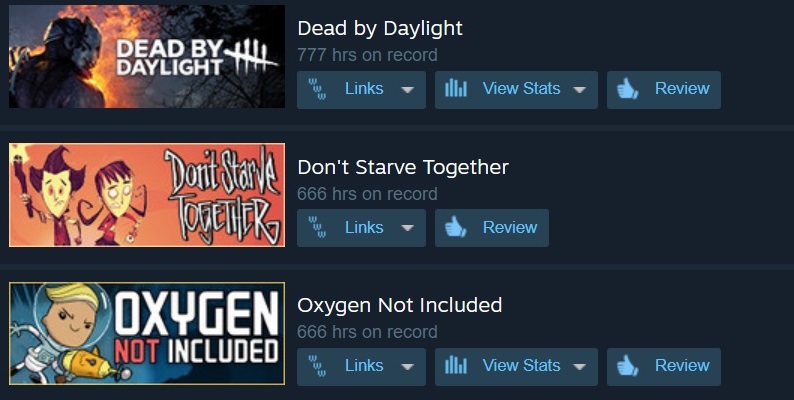The width and height of the screenshot is (794, 400).
Task: Open the Oxygen Not Included title link
Action: pos(400,305)
